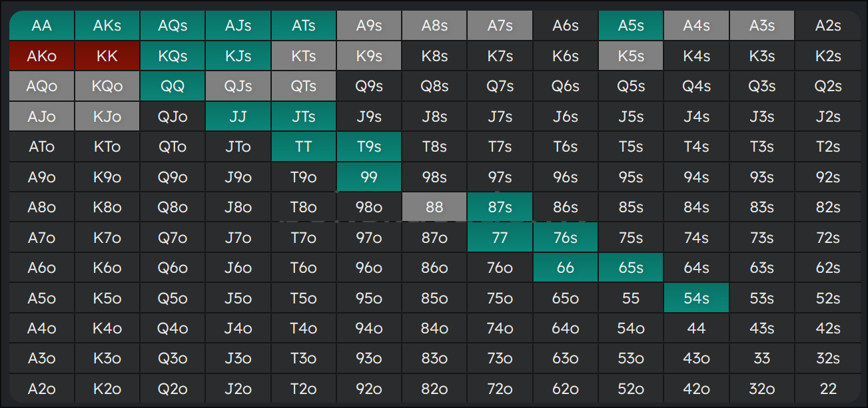The width and height of the screenshot is (868, 408).
Task: Click the gray AJo cell
Action: (41, 117)
